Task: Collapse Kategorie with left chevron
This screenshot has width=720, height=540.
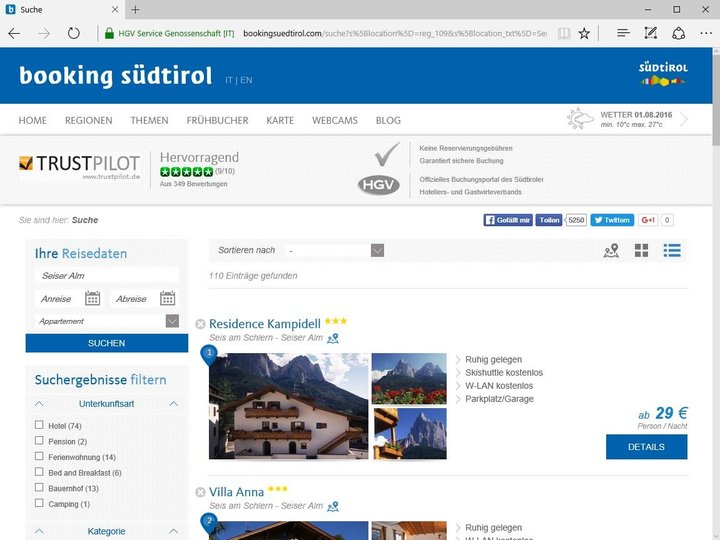Action: [39, 531]
